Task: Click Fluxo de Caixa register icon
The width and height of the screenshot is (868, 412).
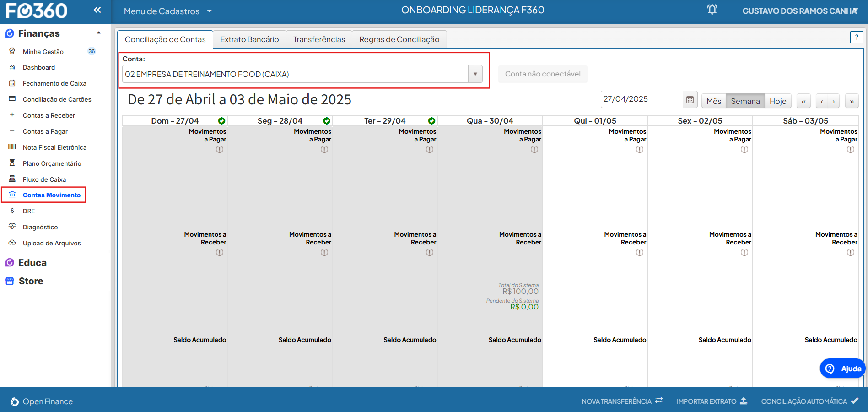Action: point(12,179)
